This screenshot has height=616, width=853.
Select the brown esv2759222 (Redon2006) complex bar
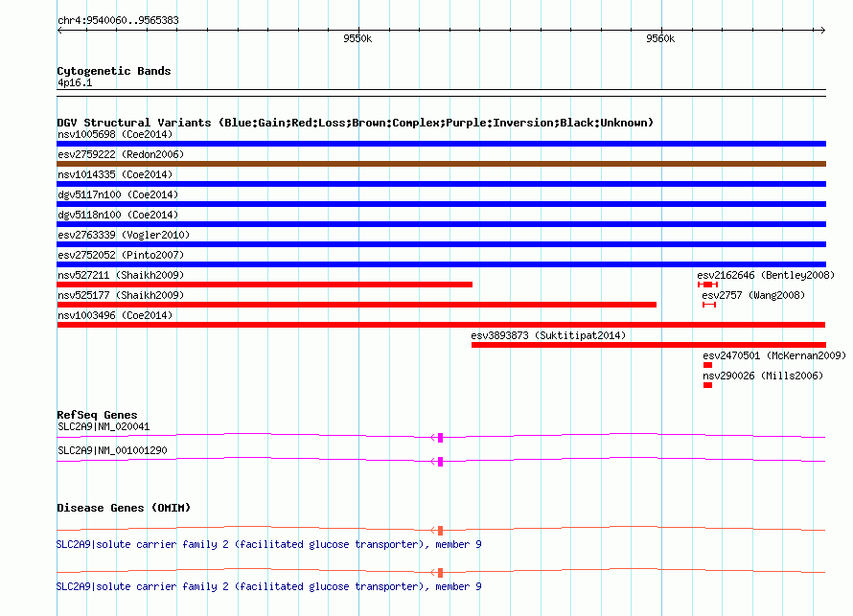pos(441,164)
